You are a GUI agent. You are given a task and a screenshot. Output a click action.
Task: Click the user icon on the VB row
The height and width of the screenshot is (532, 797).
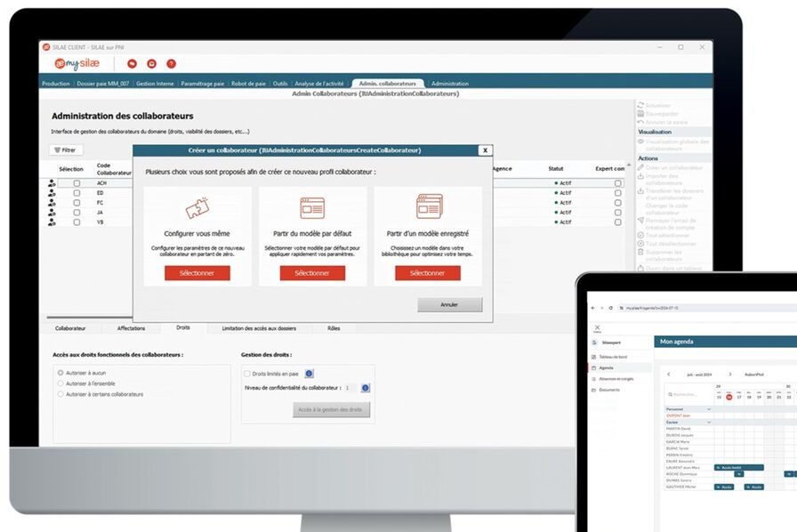coord(52,222)
